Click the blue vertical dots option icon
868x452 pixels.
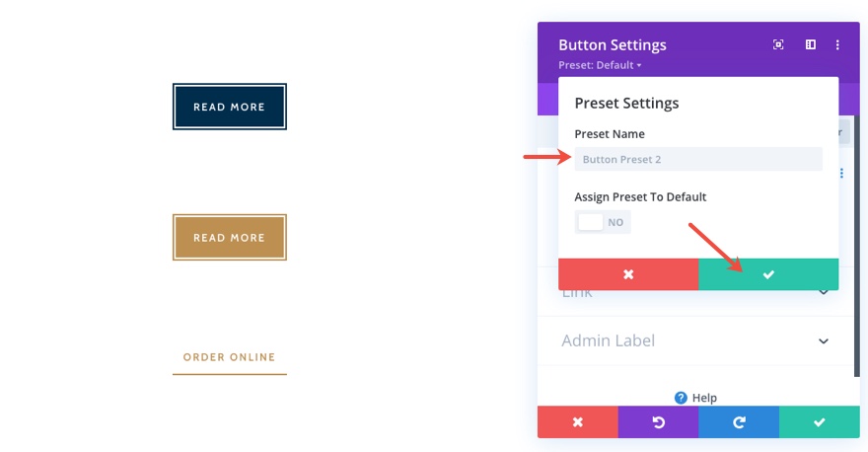(841, 174)
